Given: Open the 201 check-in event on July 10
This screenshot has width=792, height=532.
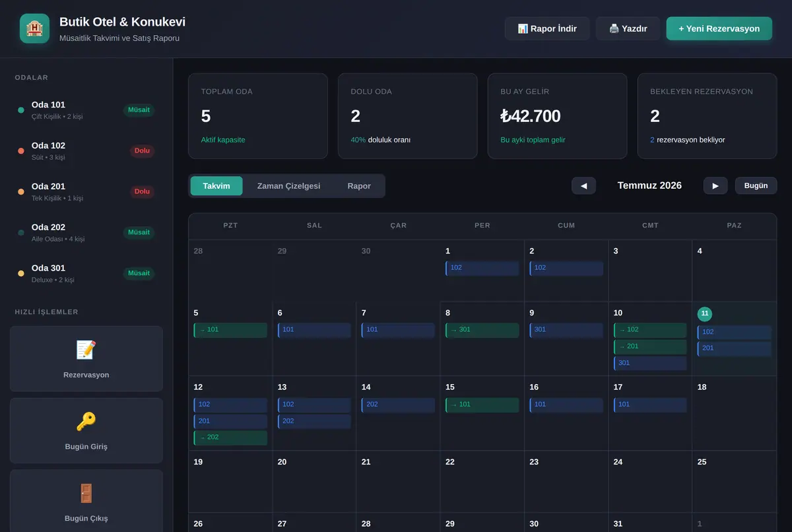Looking at the screenshot, I should click(x=650, y=347).
